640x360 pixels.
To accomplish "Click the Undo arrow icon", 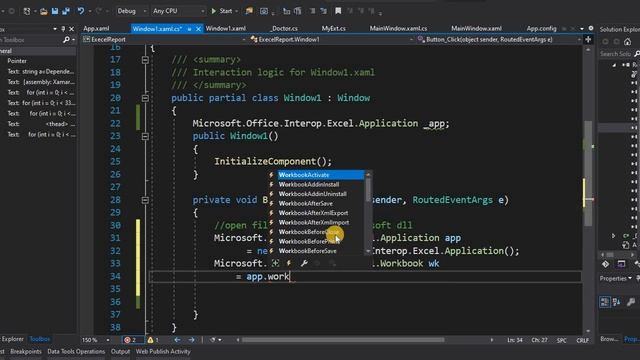I will (x=81, y=11).
